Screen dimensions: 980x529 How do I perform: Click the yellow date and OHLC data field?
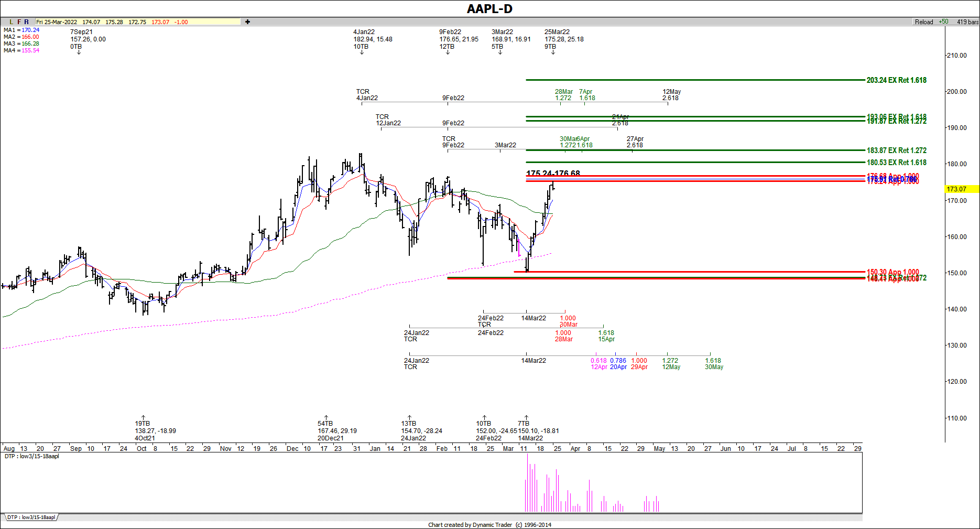(x=138, y=22)
